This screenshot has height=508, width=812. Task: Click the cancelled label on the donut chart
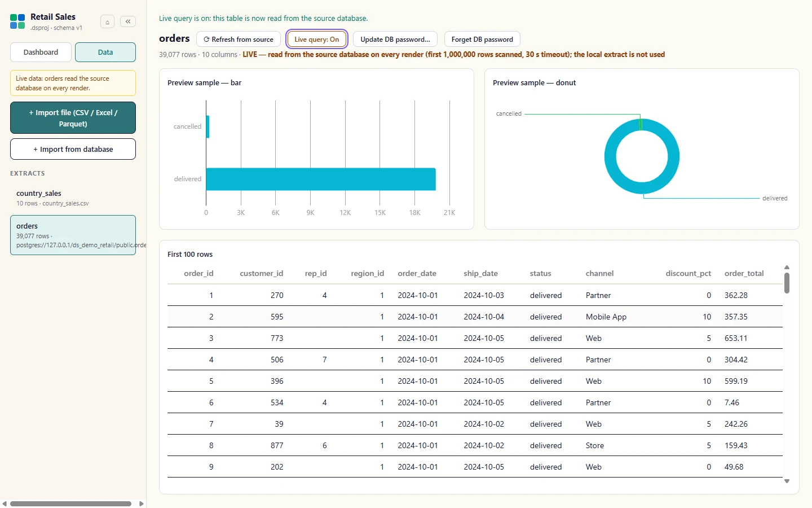[509, 113]
